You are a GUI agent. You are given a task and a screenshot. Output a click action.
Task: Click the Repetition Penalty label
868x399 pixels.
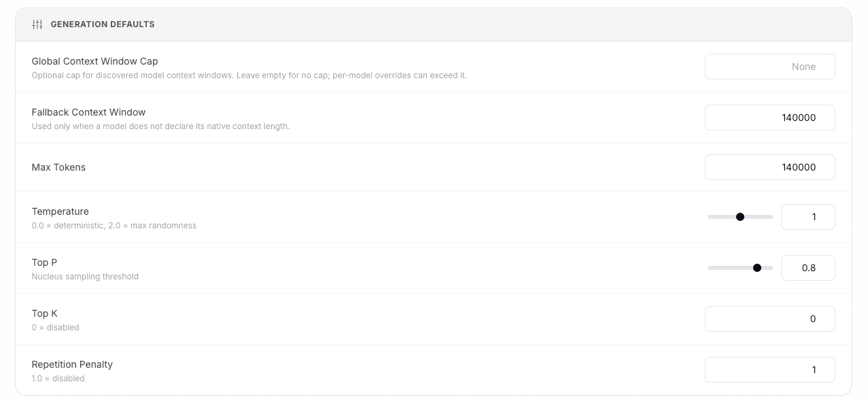click(x=72, y=364)
